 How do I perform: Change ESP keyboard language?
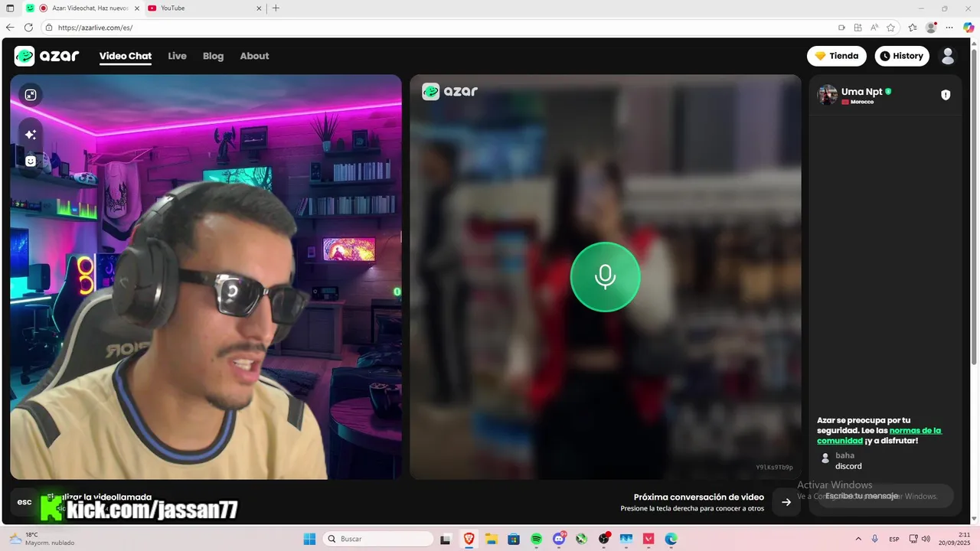tap(894, 539)
